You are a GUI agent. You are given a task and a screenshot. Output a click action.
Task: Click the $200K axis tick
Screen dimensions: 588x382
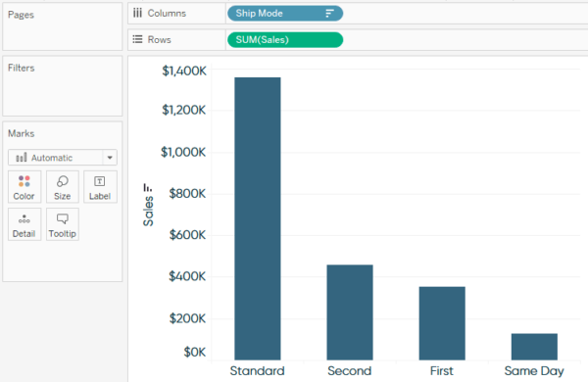[x=187, y=318]
